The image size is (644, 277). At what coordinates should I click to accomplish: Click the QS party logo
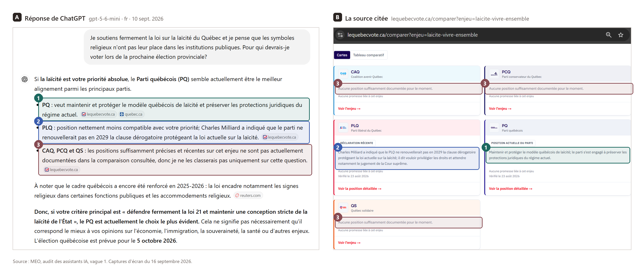click(x=343, y=208)
